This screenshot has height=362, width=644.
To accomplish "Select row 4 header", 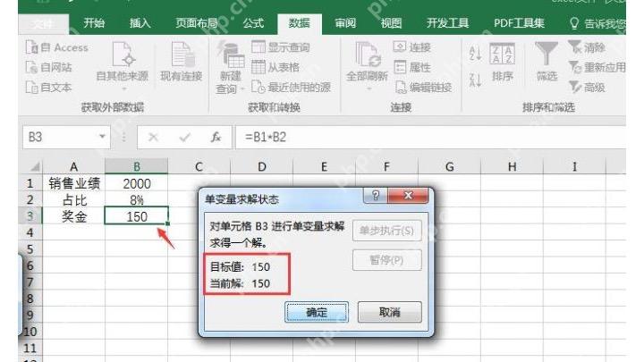I will 30,232.
